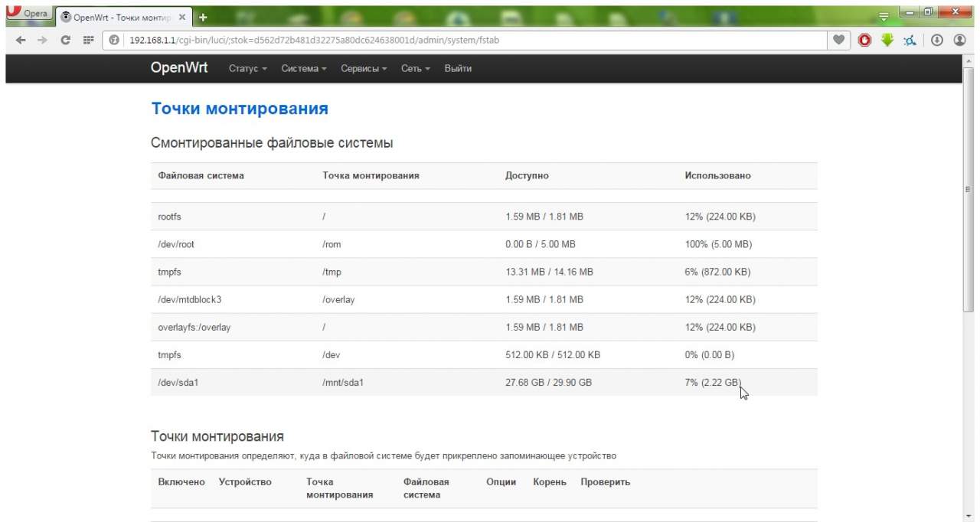Click the /dev/root filesystem cell

[176, 244]
